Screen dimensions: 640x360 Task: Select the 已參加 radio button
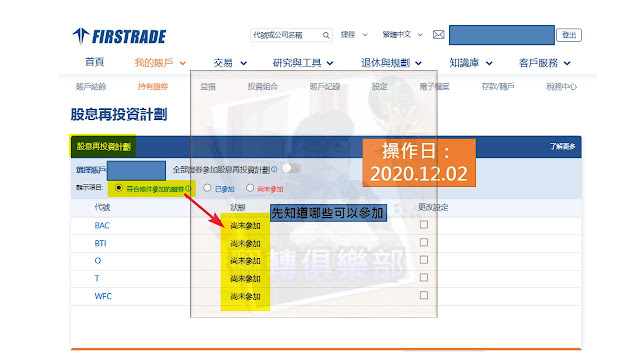[x=207, y=188]
